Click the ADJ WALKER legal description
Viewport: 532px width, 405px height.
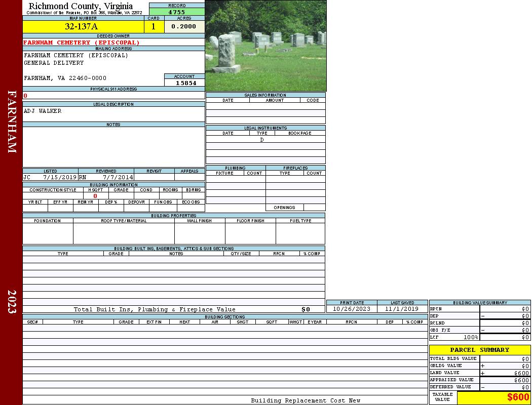tap(43, 111)
